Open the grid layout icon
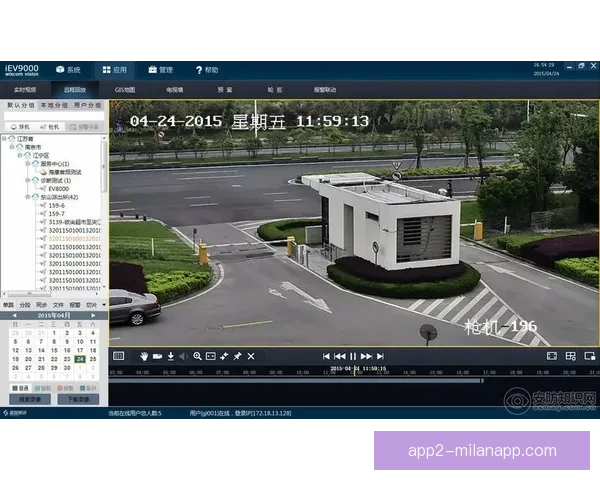 [x=118, y=356]
